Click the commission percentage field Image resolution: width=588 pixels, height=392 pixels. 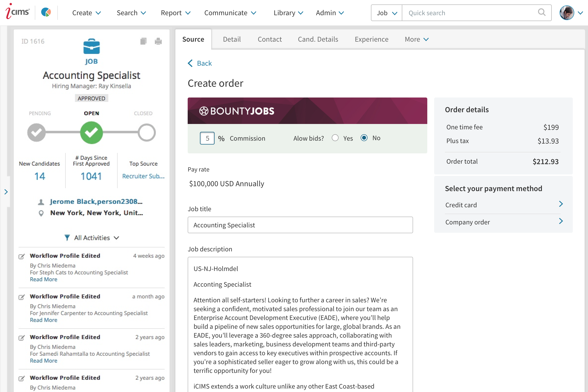(207, 138)
